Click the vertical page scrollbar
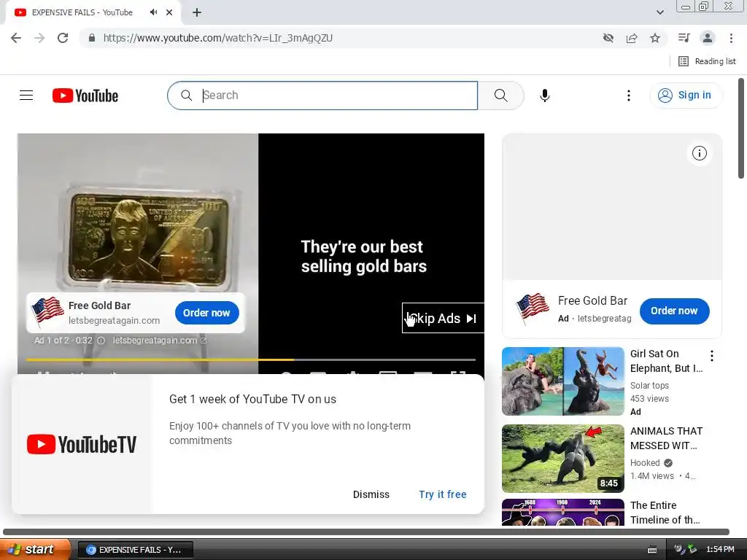Viewport: 747px width, 560px height. coord(741,128)
